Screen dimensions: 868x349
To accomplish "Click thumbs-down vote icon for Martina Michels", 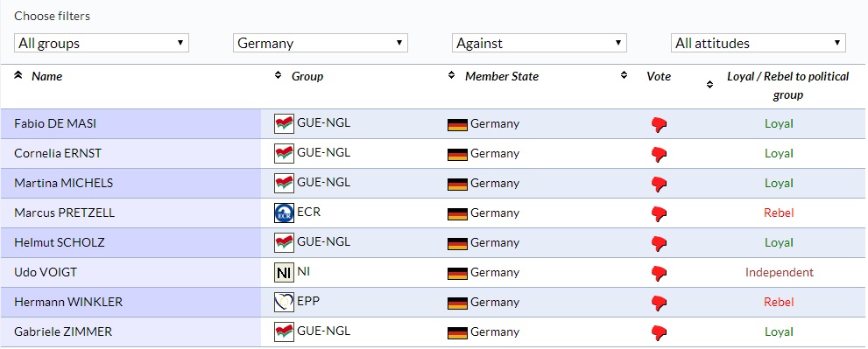I will tap(659, 185).
